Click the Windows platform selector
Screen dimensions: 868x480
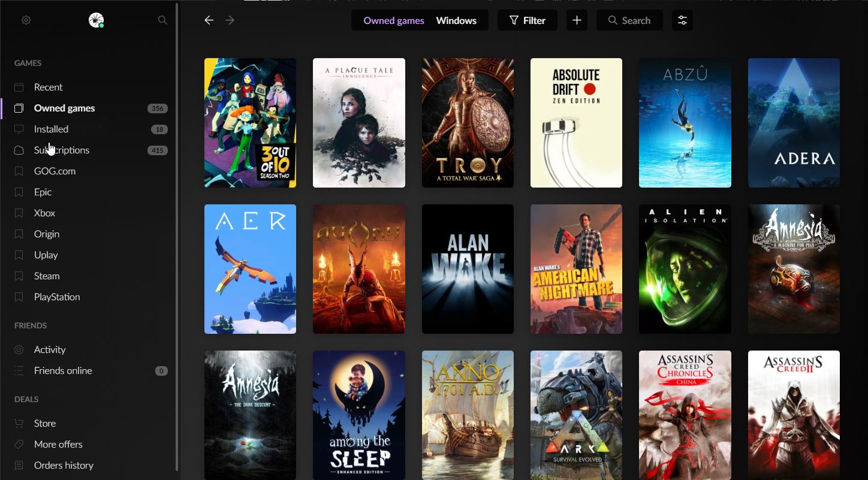[x=456, y=20]
